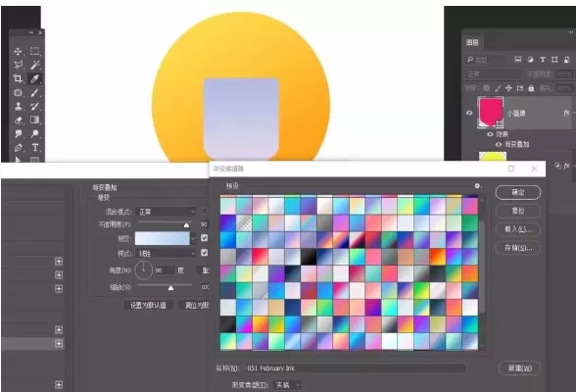This screenshot has width=576, height=392.
Task: Select the Smudge tool
Action: (18, 133)
